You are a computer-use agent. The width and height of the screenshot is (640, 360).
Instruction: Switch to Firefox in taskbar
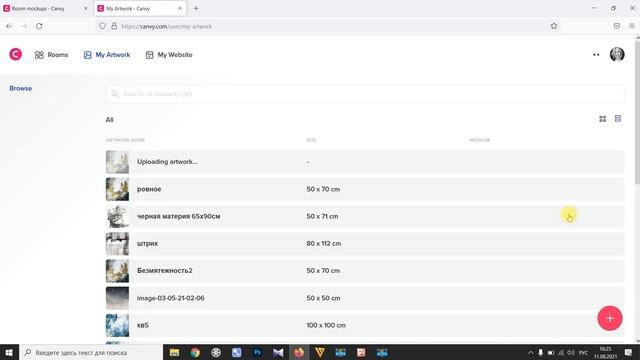pyautogui.click(x=299, y=352)
